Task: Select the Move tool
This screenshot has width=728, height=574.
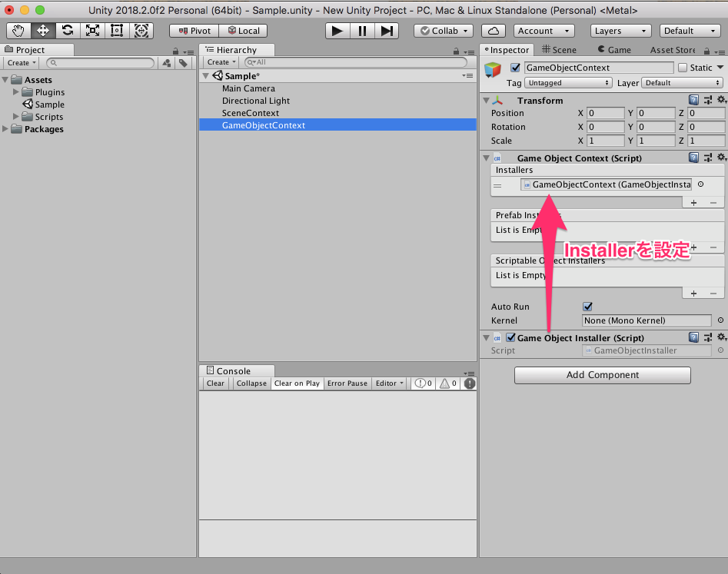Action: click(43, 31)
